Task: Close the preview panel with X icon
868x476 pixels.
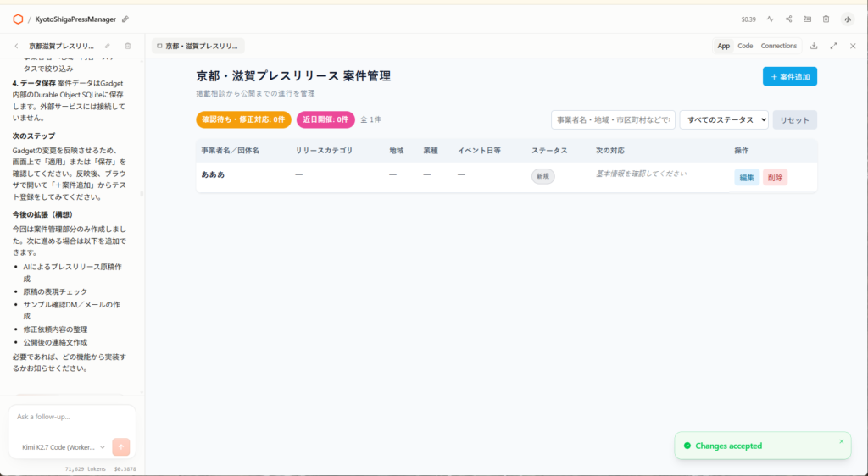Action: tap(853, 46)
